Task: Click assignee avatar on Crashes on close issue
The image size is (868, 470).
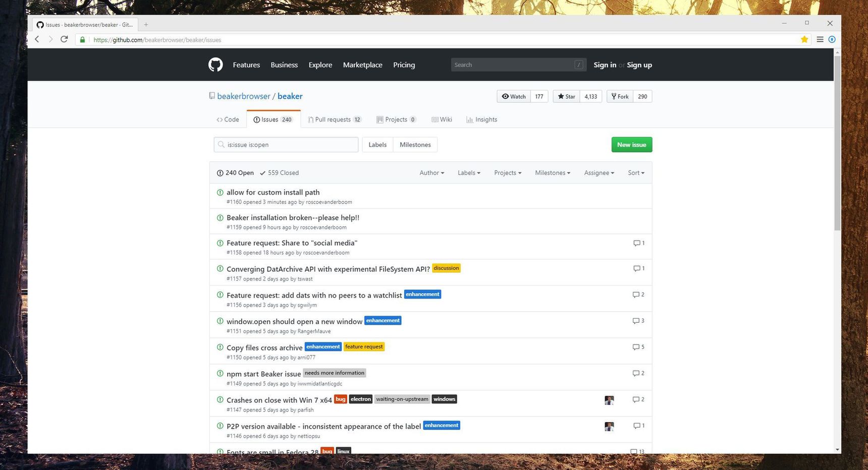Action: coord(609,400)
